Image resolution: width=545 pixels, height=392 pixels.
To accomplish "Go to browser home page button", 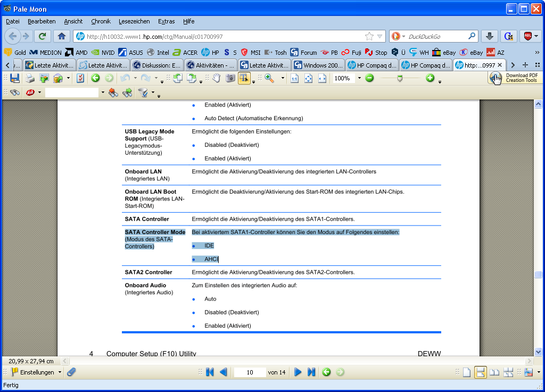I will tap(62, 36).
